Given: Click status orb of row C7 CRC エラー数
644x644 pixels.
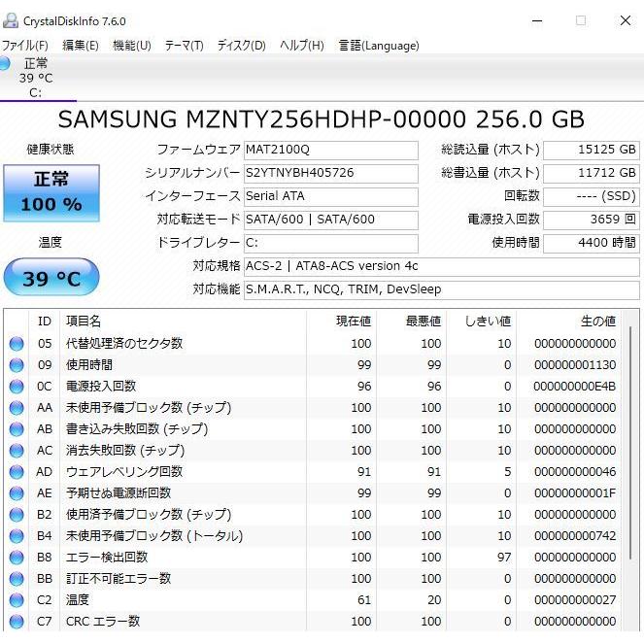Looking at the screenshot, I should tap(17, 621).
